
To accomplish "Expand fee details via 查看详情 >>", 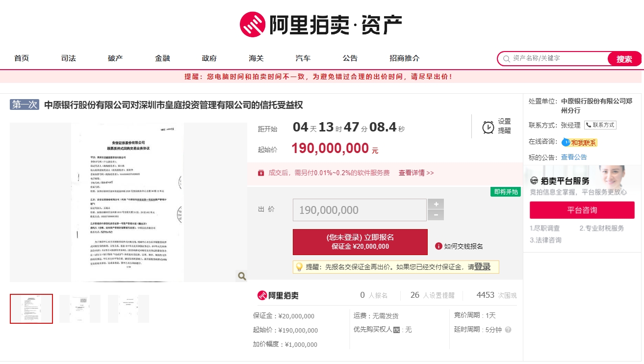I will (x=416, y=173).
